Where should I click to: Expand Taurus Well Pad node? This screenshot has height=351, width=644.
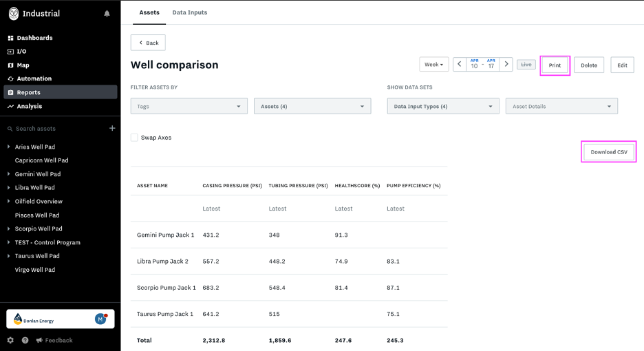[9, 255]
